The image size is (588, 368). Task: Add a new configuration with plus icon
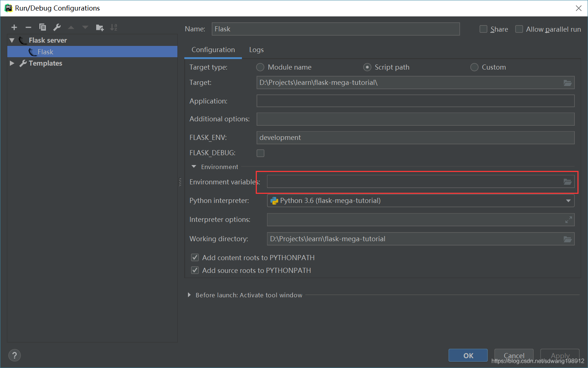tap(14, 27)
